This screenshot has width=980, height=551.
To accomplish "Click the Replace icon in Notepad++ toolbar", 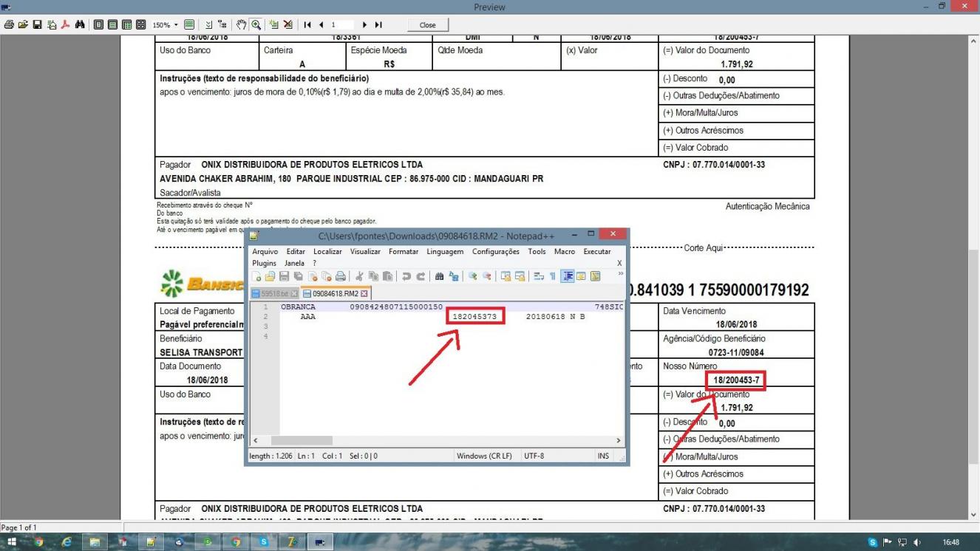I will 454,276.
